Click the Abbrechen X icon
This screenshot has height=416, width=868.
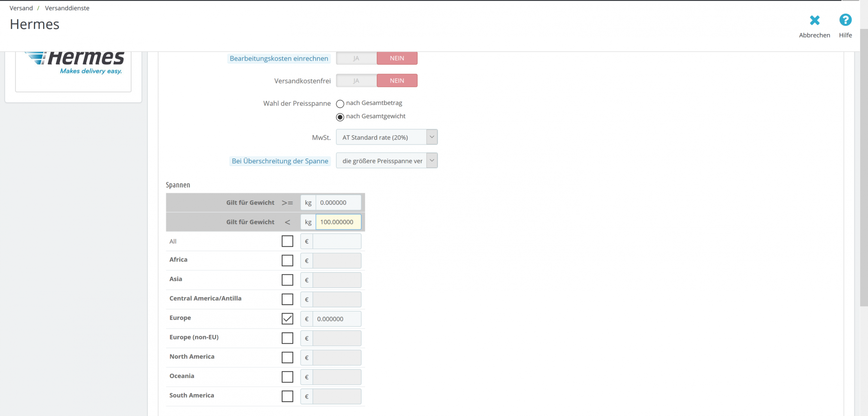point(814,20)
